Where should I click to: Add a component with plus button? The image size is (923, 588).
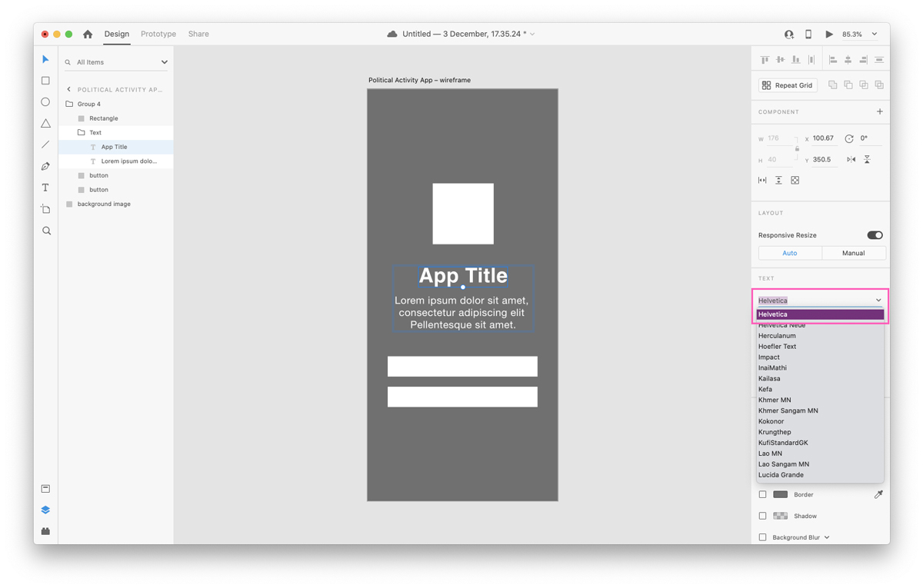[x=880, y=111]
